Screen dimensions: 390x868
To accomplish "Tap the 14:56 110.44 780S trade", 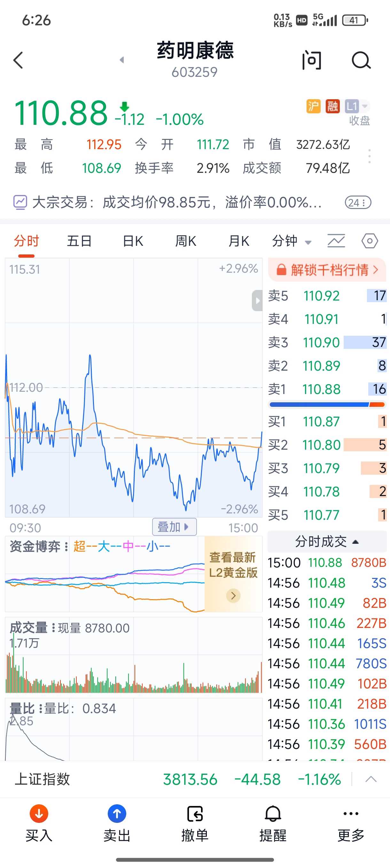I will (327, 663).
